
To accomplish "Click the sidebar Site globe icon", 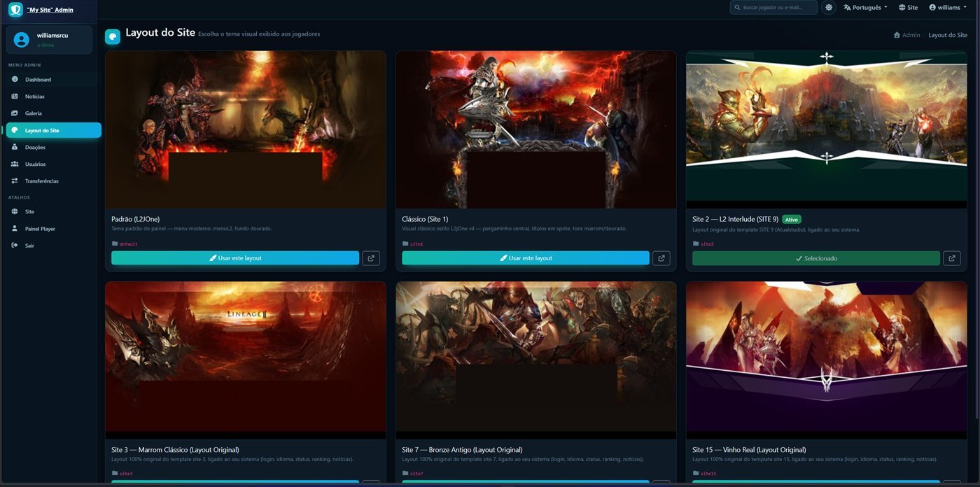I will [15, 211].
